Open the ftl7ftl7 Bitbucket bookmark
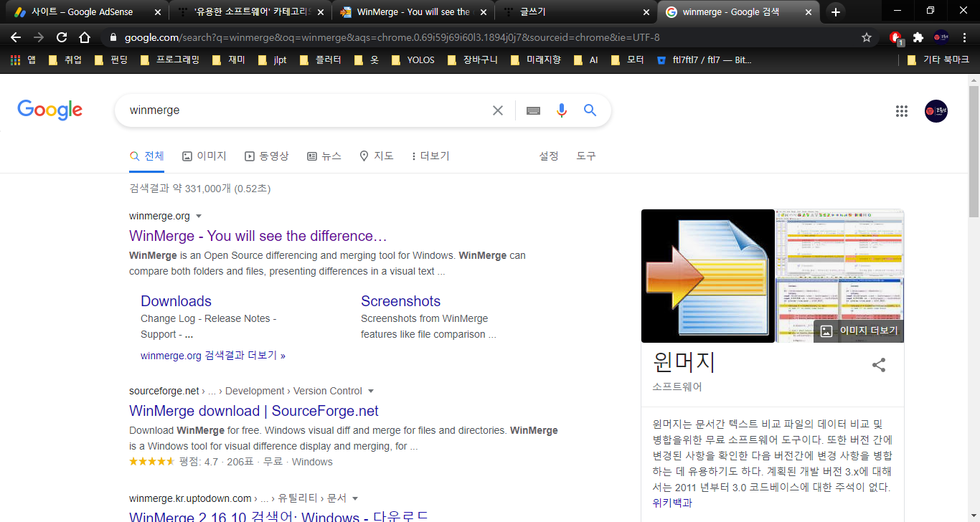 click(705, 60)
